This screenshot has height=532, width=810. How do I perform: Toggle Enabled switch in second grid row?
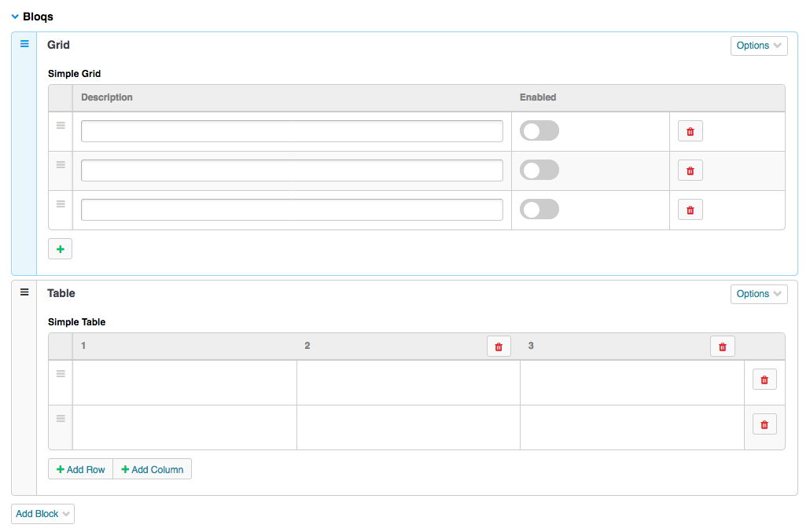pos(539,170)
